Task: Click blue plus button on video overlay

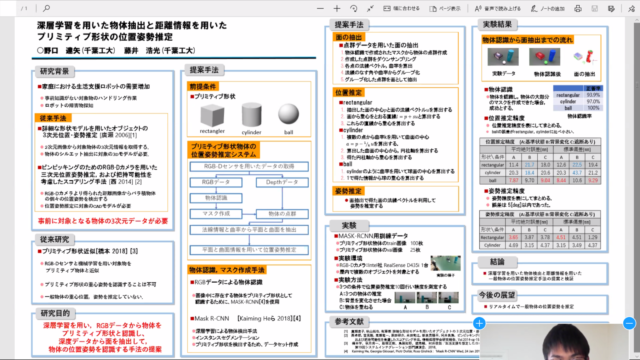Action: pos(479,323)
